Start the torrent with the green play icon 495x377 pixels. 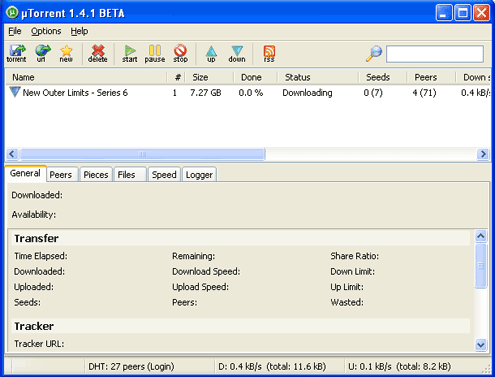point(130,53)
